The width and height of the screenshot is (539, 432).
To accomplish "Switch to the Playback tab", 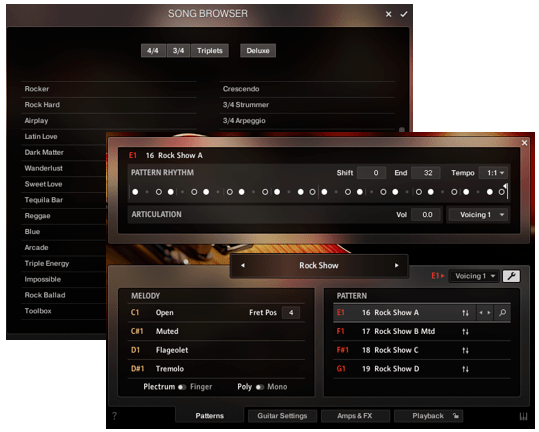I will pyautogui.click(x=428, y=416).
